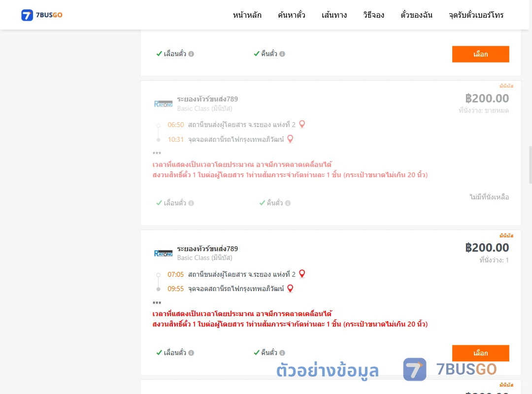Click the เลื่อนตั๋ว info icon on the 06:50 trip
Viewport: 532px width, 394px height.
tap(191, 203)
